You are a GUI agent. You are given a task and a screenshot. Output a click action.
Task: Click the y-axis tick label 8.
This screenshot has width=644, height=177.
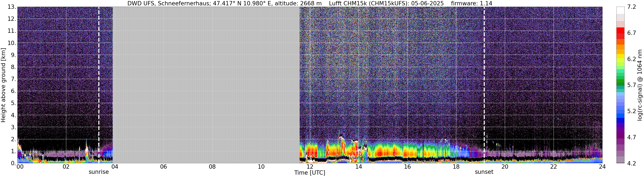pos(13,67)
